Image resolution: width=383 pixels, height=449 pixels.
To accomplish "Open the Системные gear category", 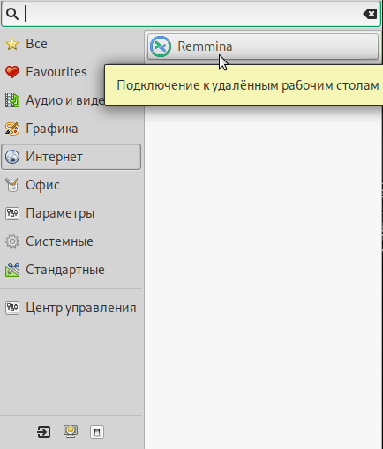I will (x=71, y=241).
